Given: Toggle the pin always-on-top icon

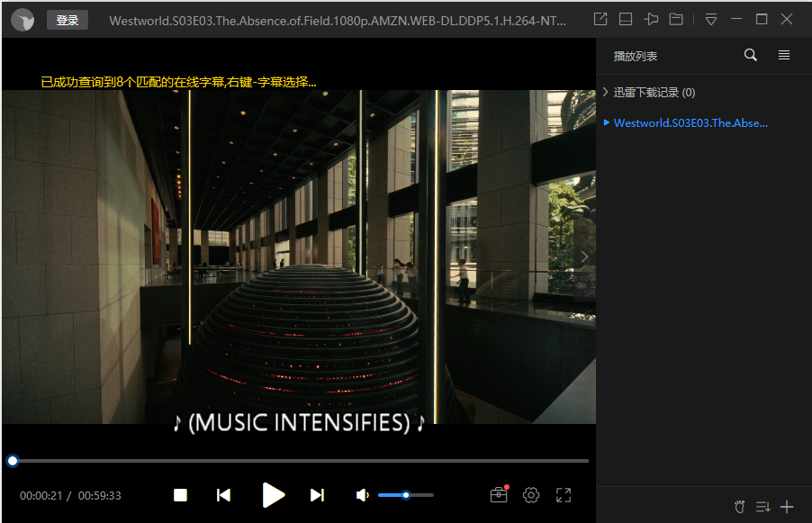Looking at the screenshot, I should (x=651, y=19).
